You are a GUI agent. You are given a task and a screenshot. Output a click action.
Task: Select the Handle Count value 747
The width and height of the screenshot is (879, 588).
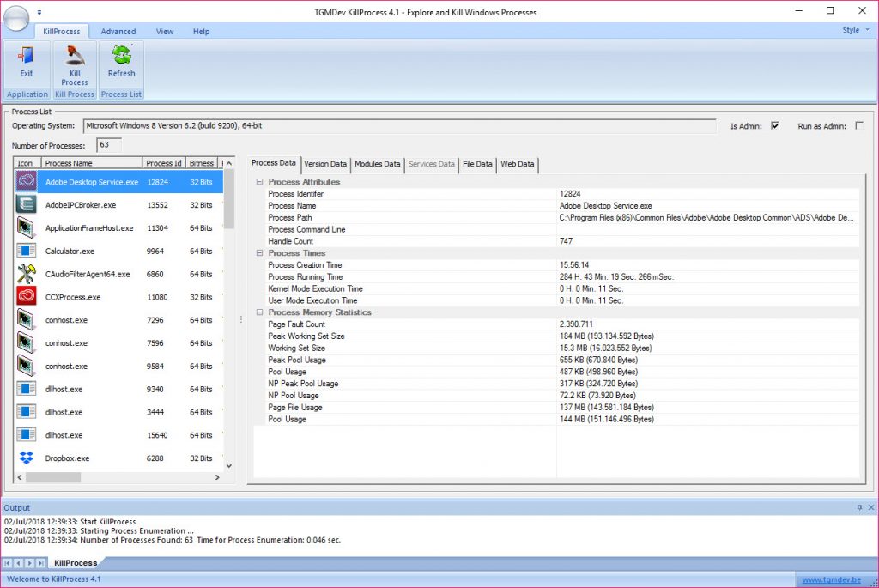coord(566,241)
